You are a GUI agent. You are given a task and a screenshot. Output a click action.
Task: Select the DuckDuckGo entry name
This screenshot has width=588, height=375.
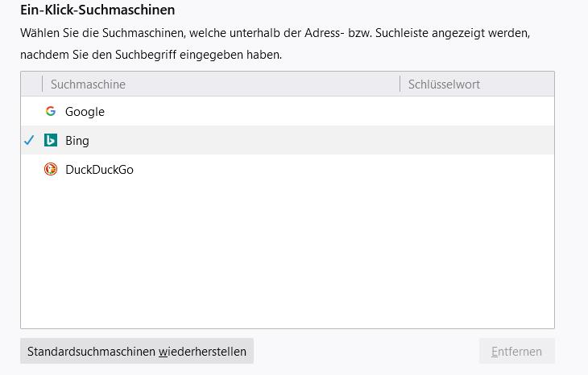[99, 169]
